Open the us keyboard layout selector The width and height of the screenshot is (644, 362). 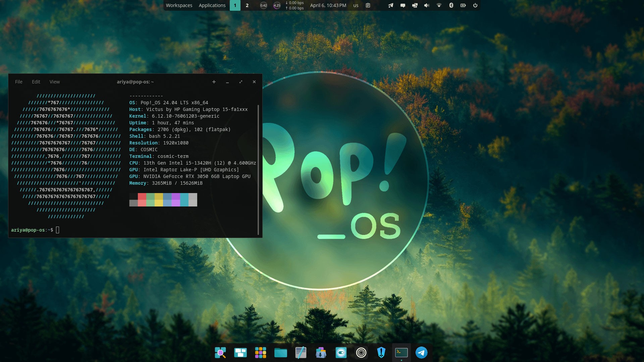point(356,5)
